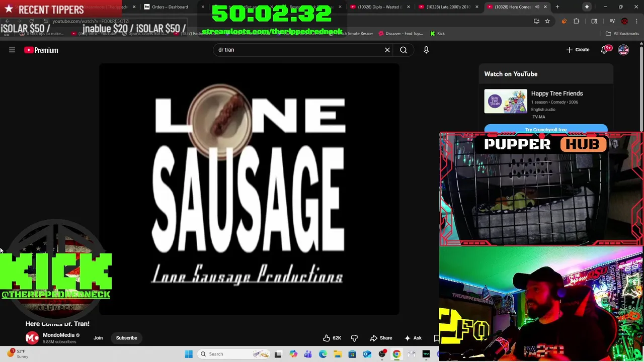Open a new browser tab
The image size is (644, 362).
pyautogui.click(x=557, y=7)
